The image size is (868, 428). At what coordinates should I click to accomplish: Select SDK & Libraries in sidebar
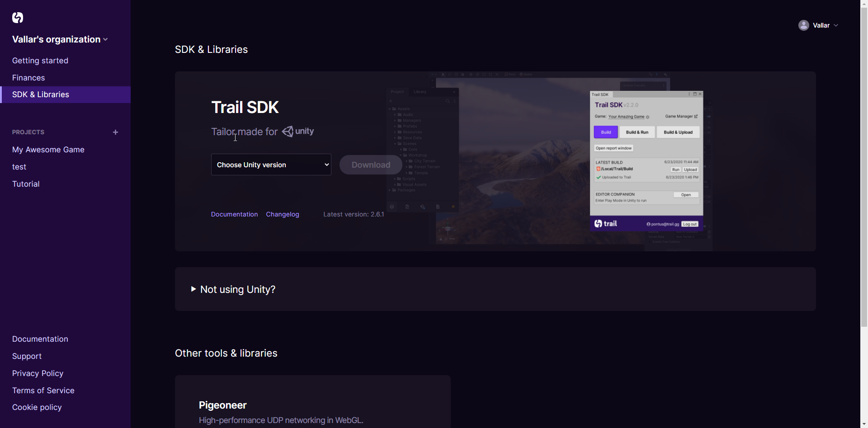[66, 94]
